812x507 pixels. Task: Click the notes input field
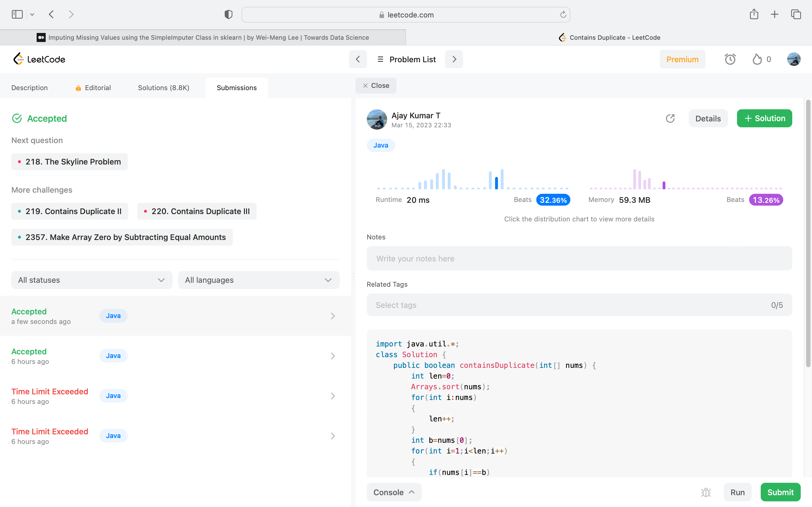click(579, 259)
